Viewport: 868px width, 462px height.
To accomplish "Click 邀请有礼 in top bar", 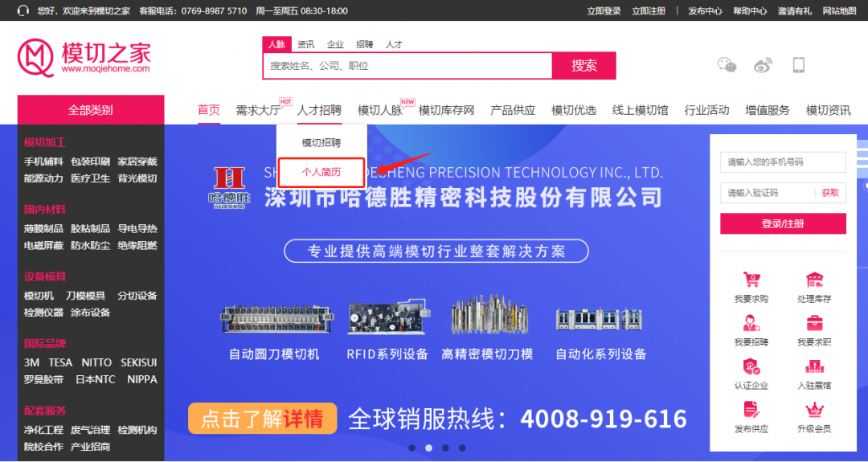I will [794, 10].
